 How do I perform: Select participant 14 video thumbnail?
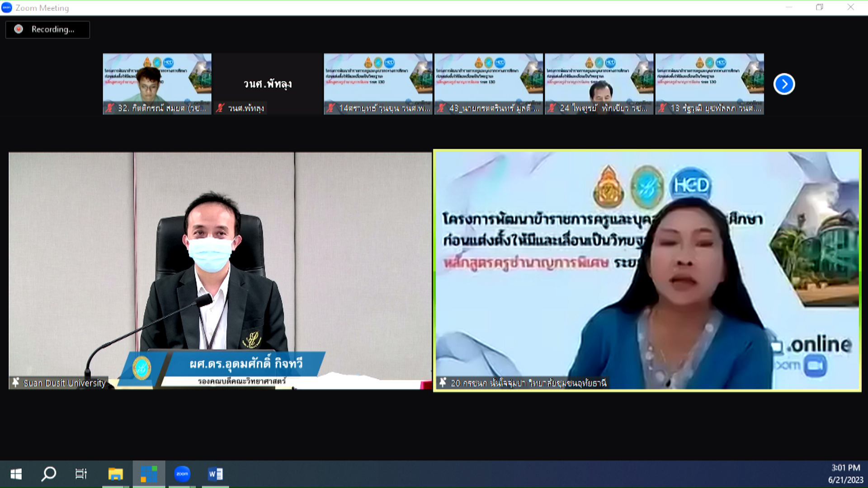[x=378, y=81]
